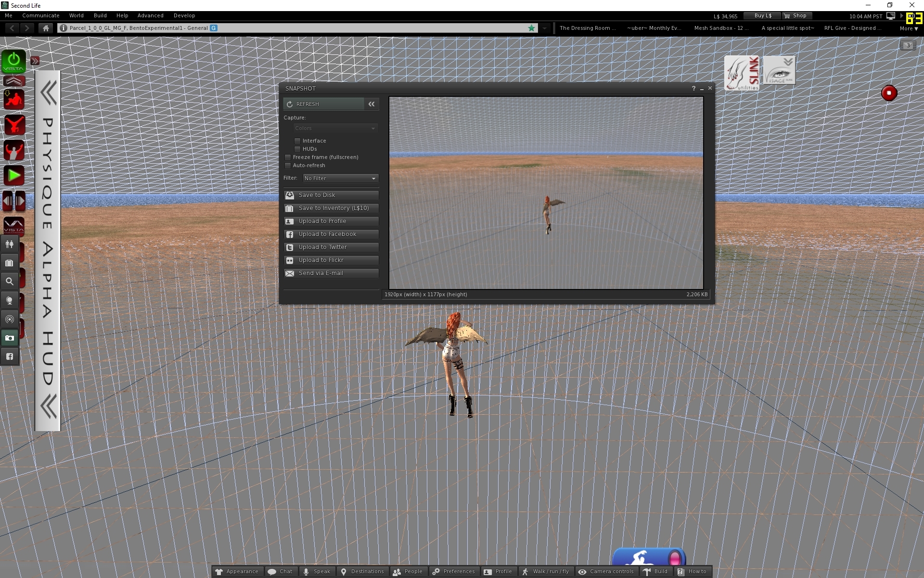Click the Facebook sidebar icon
The height and width of the screenshot is (578, 924).
pyautogui.click(x=10, y=357)
